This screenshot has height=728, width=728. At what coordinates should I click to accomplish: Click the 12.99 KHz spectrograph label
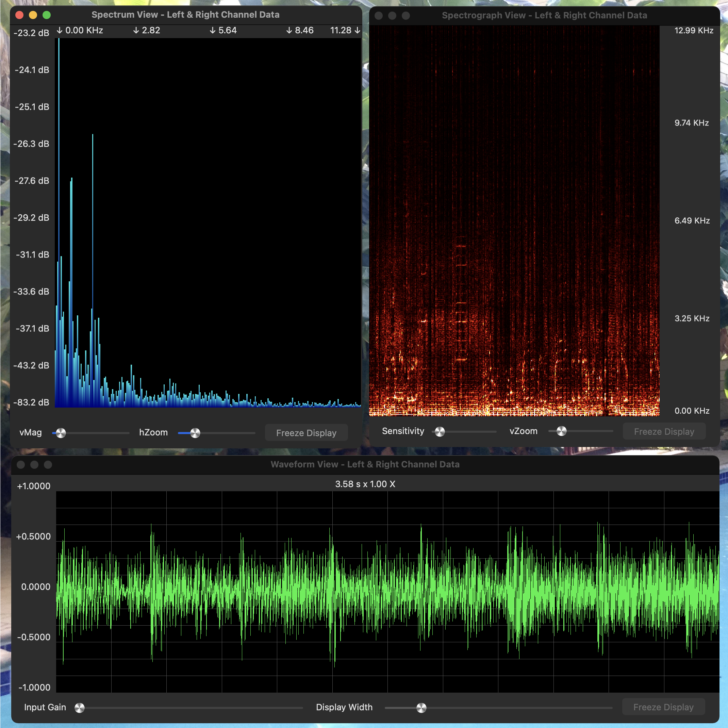coord(694,30)
